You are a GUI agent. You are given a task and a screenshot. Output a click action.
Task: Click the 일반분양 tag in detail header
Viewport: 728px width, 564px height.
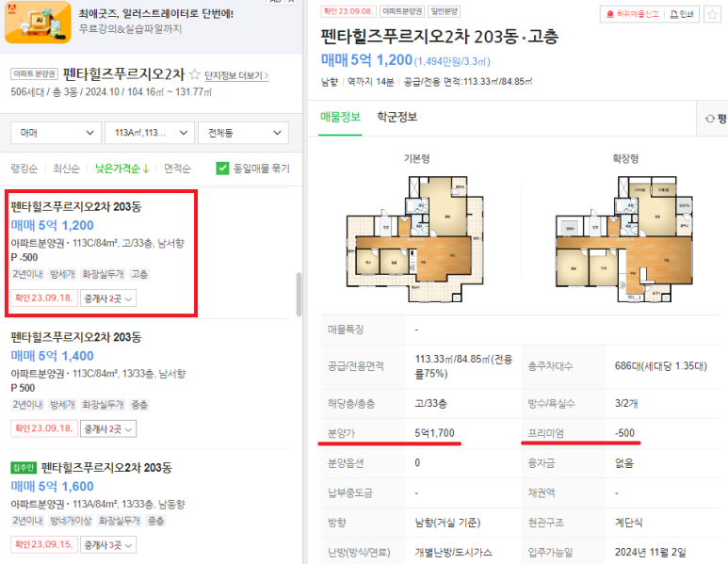click(444, 11)
